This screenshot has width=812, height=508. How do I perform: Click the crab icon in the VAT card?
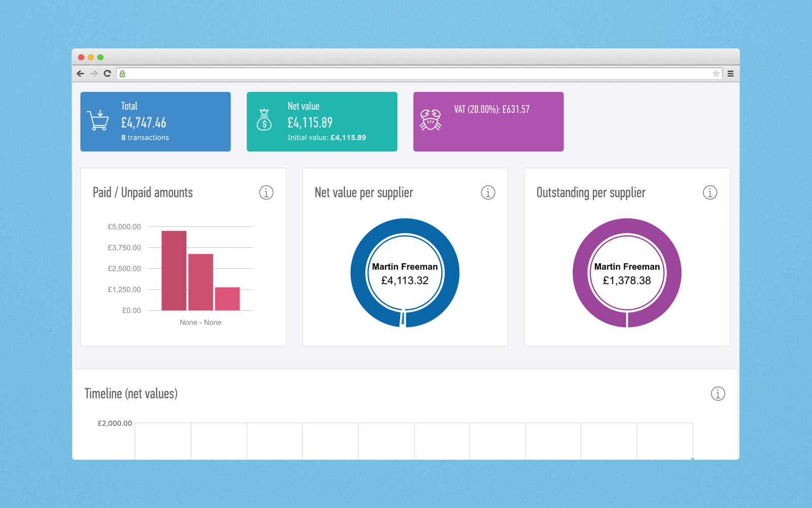click(x=430, y=120)
